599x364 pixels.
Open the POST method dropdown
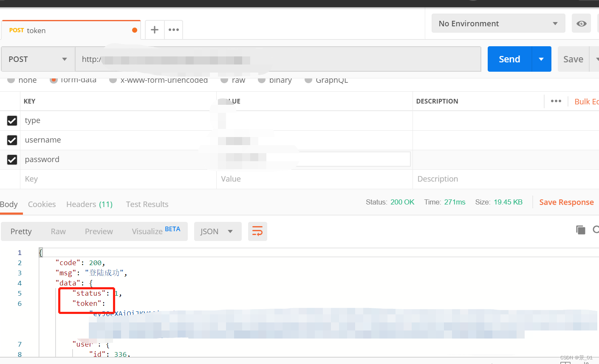pos(38,59)
